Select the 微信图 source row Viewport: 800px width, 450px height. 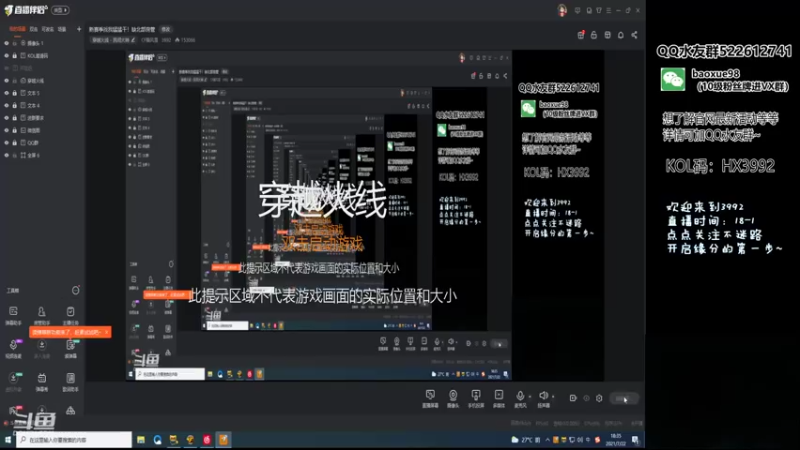pyautogui.click(x=42, y=130)
